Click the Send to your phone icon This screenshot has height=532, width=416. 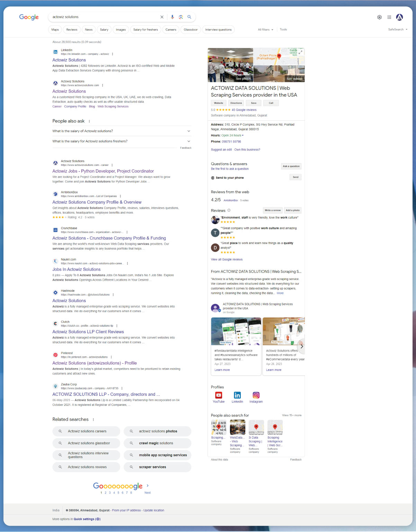pos(212,178)
